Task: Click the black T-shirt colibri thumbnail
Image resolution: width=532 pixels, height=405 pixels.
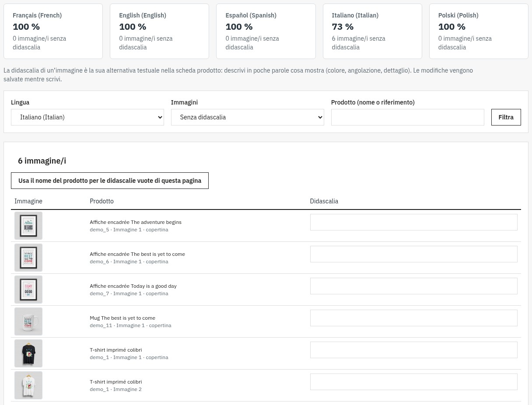Action: (x=28, y=353)
